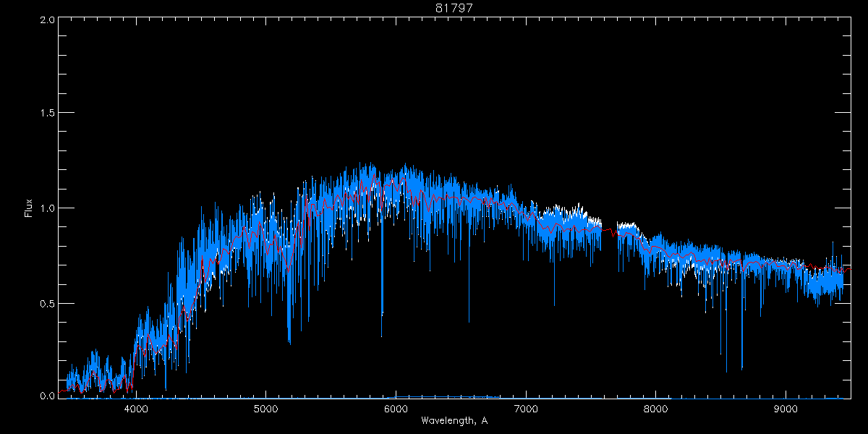868x434 pixels.
Task: Click the 9000 wavelength tick label
Action: point(786,409)
